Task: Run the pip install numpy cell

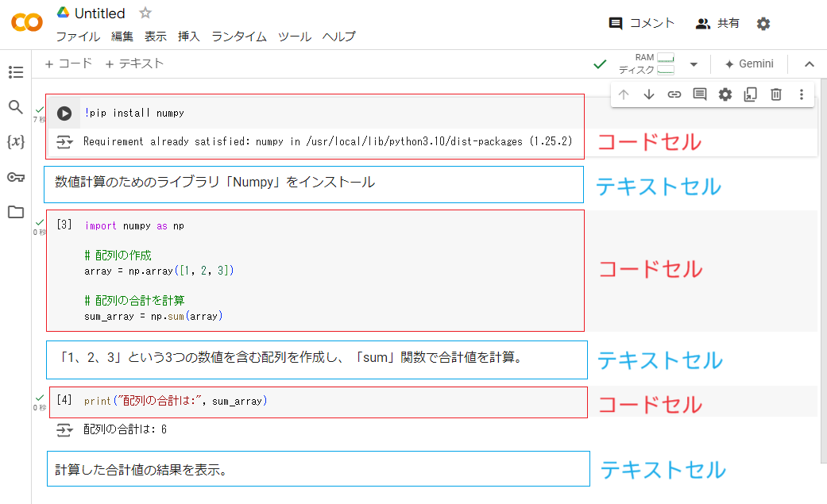Action: pos(64,113)
